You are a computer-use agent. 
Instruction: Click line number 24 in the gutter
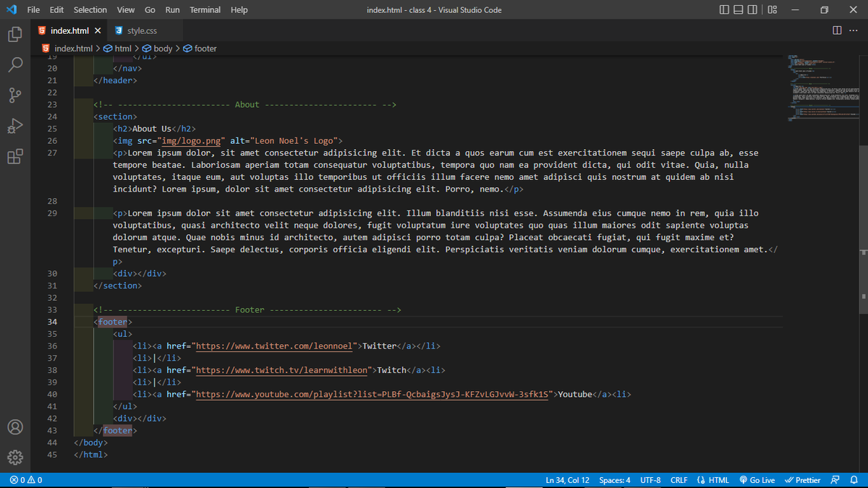(x=52, y=116)
